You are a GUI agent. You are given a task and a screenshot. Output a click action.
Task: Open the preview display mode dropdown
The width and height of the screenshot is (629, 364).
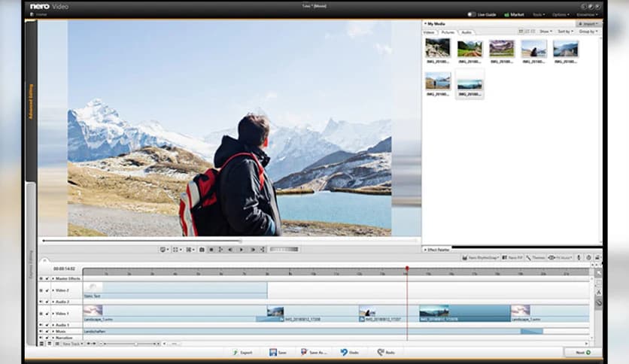[165, 250]
